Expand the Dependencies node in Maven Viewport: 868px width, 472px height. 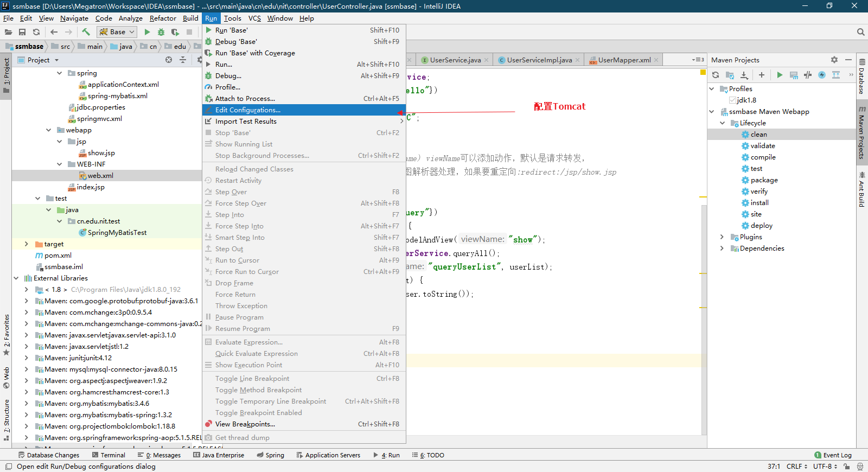point(722,248)
